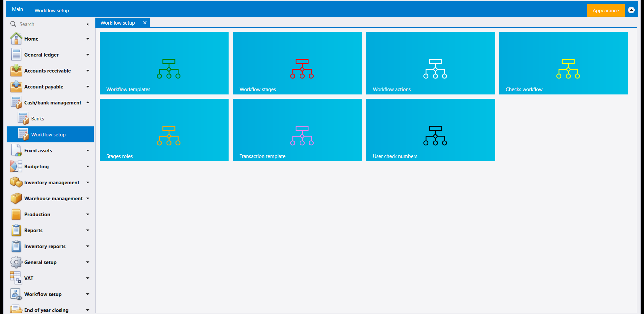The width and height of the screenshot is (644, 314).
Task: Click the General ledger sidebar icon
Action: 16,55
